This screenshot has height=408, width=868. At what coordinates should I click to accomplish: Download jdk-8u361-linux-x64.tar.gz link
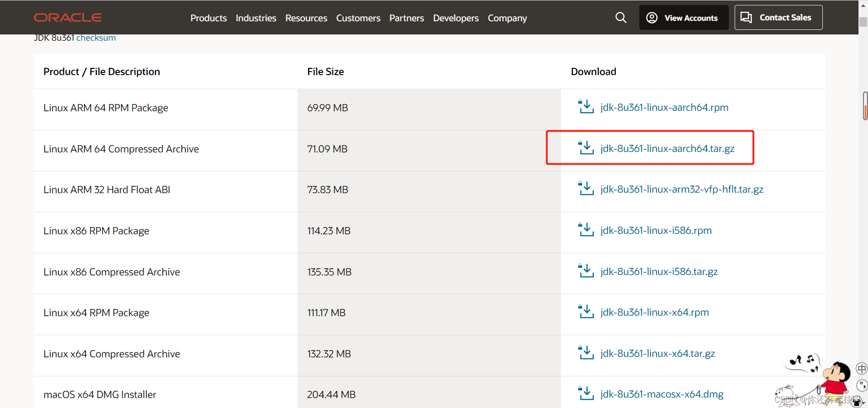[x=658, y=353]
